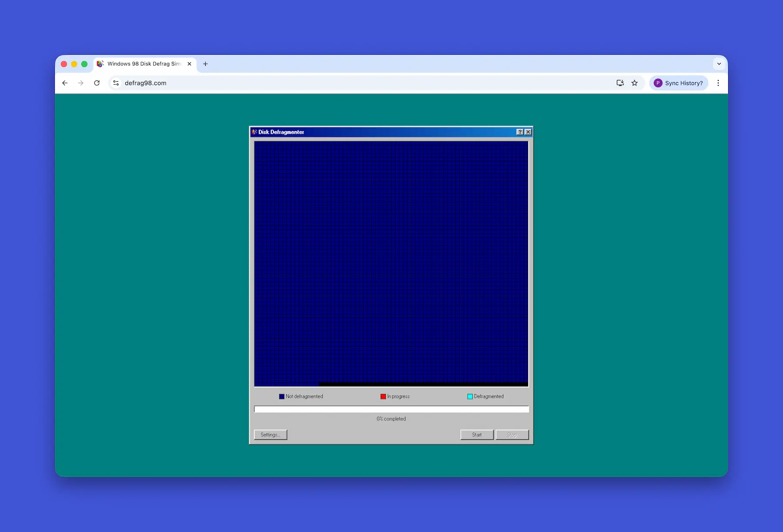The width and height of the screenshot is (783, 532).
Task: Open the Chrome three-dot menu
Action: (x=718, y=83)
